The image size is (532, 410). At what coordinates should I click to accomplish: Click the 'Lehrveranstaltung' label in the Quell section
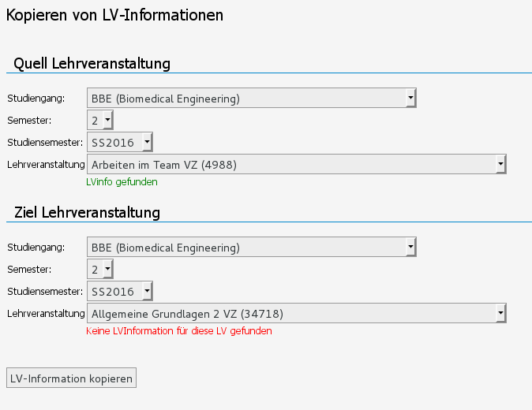click(x=45, y=165)
